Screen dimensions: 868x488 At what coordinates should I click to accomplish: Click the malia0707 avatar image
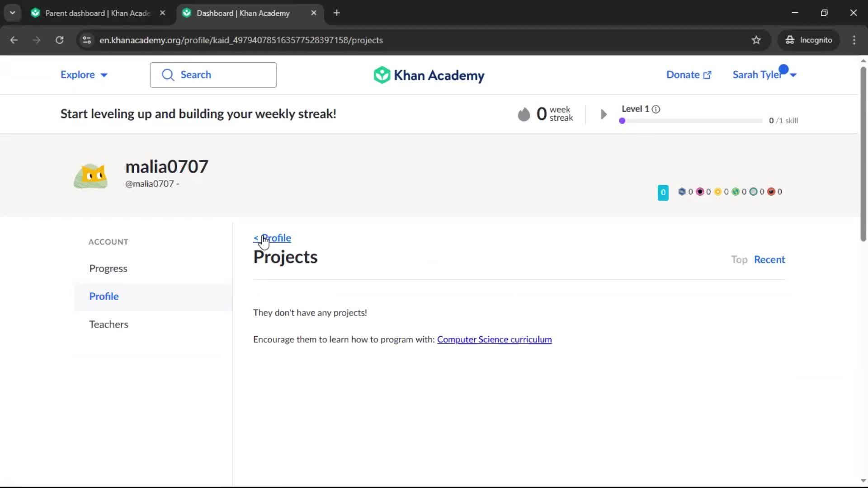coord(90,176)
